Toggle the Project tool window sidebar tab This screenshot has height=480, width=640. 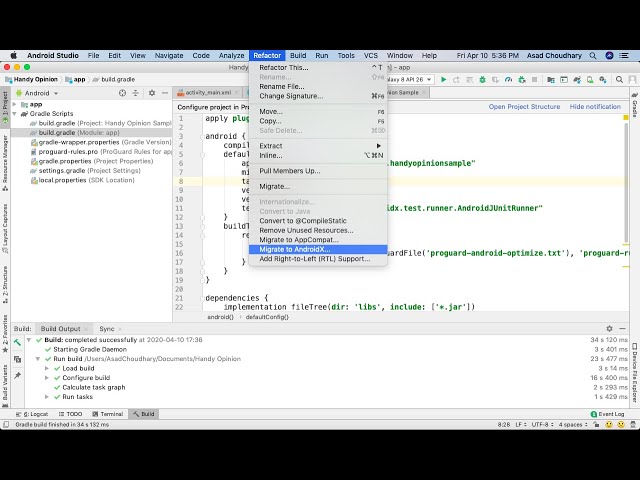tap(5, 107)
